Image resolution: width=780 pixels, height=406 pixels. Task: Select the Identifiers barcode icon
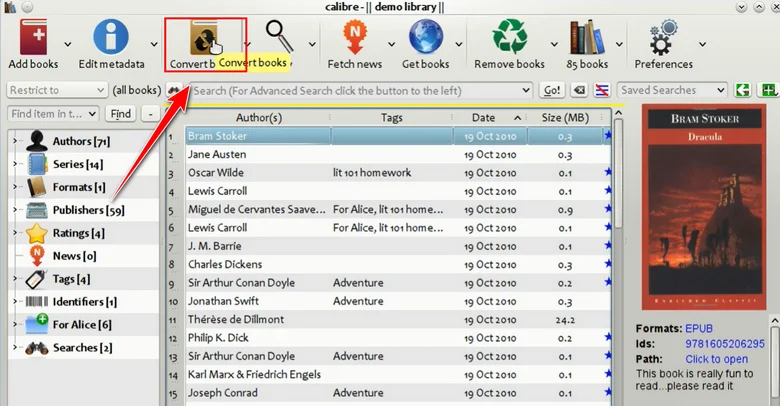click(x=37, y=302)
